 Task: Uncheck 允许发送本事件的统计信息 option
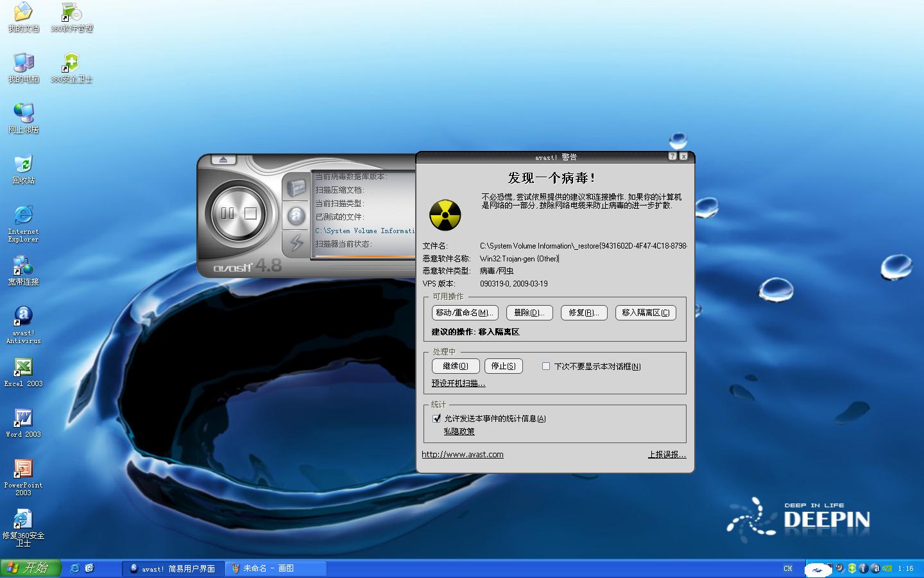(437, 419)
